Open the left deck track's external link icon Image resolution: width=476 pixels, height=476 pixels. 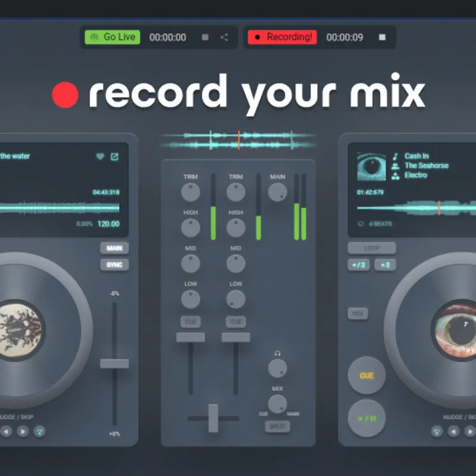[x=115, y=157]
